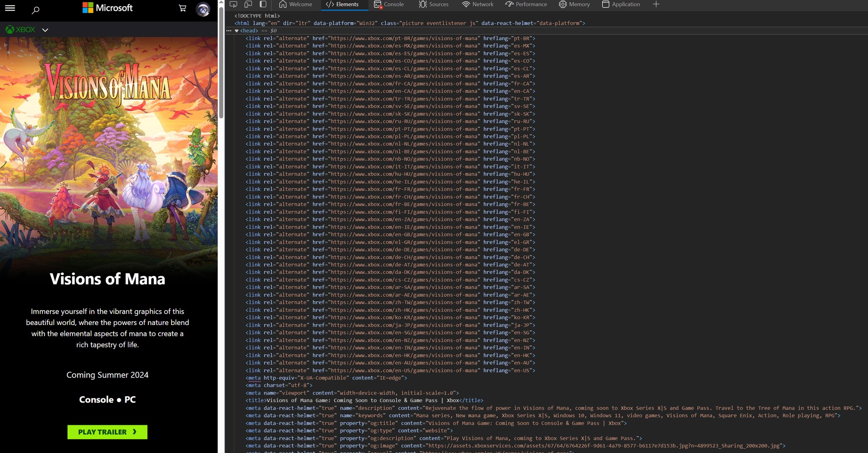Click the PLAY TRAILER button

(x=107, y=432)
